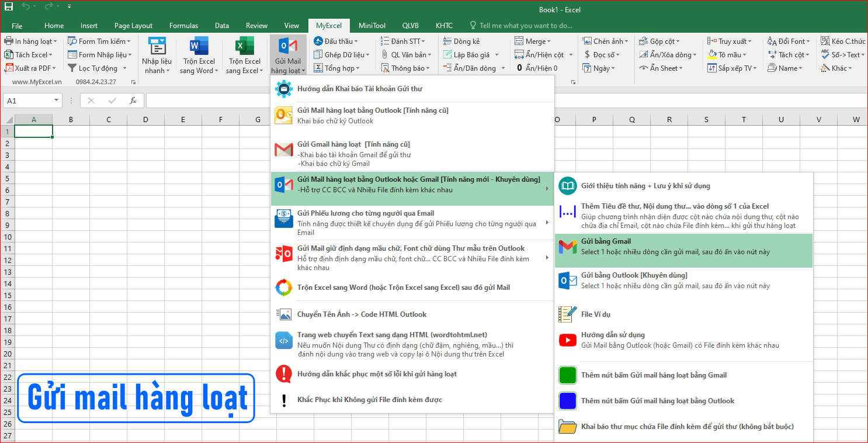Image resolution: width=868 pixels, height=443 pixels.
Task: Expand the Gửi Phiếu lương submenu arrow
Action: click(x=547, y=222)
